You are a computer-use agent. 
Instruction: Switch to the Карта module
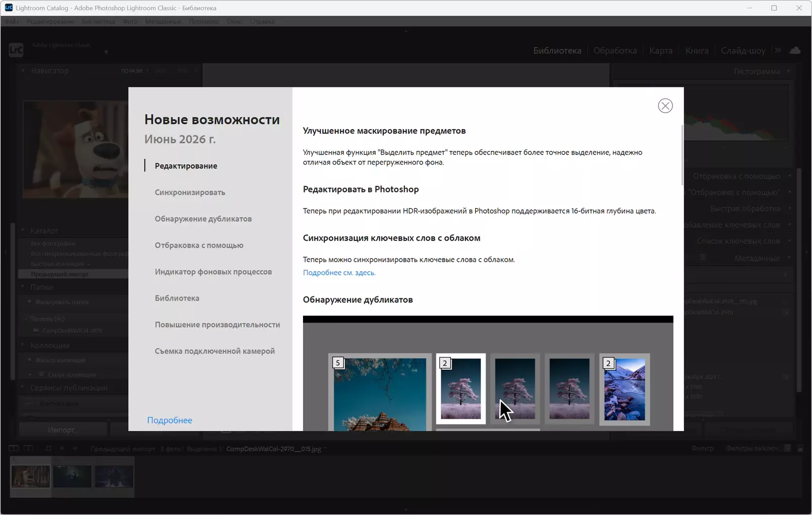[661, 50]
